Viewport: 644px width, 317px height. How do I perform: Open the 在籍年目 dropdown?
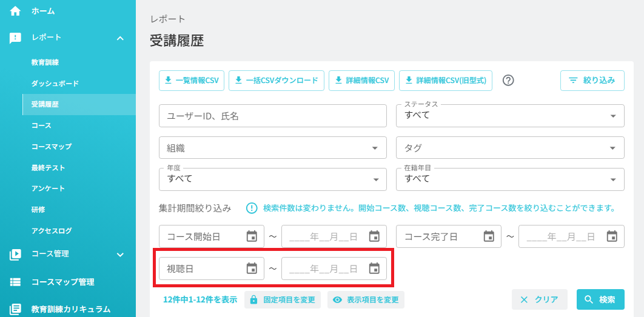(510, 179)
